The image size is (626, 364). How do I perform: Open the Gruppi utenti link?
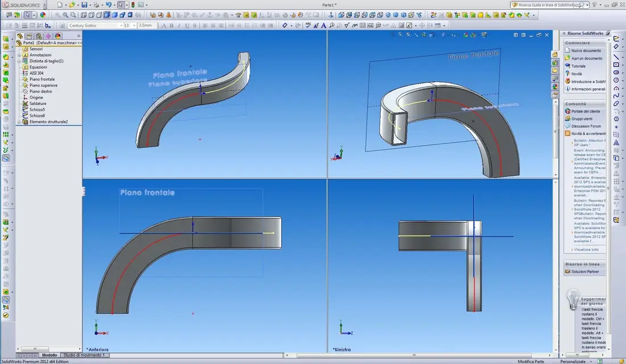pos(582,119)
